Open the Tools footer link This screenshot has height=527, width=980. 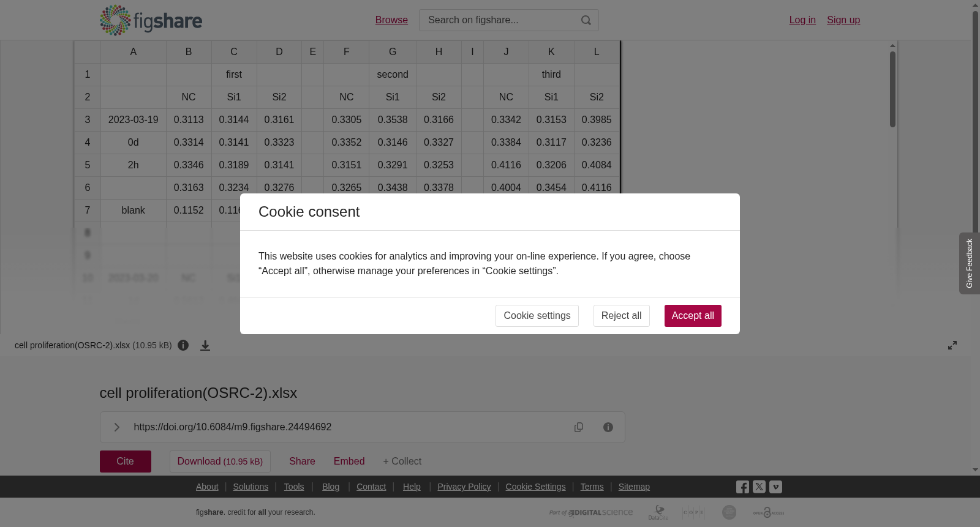(x=294, y=487)
